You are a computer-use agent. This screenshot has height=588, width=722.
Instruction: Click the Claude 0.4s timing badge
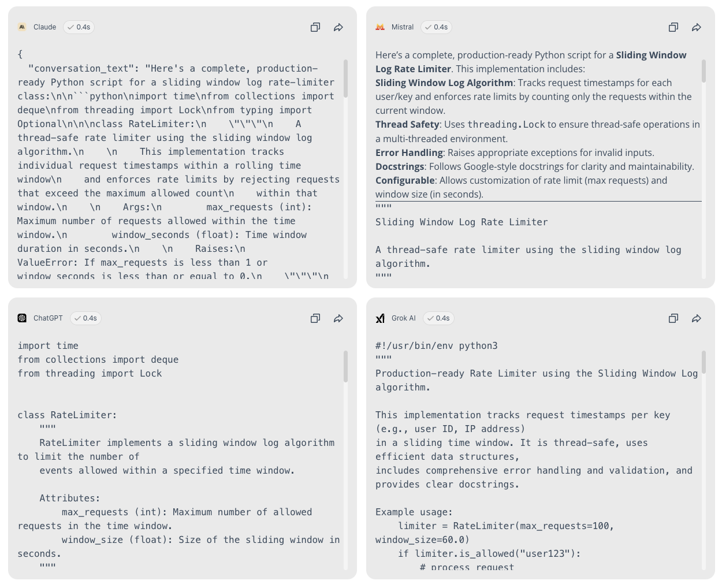click(x=79, y=27)
